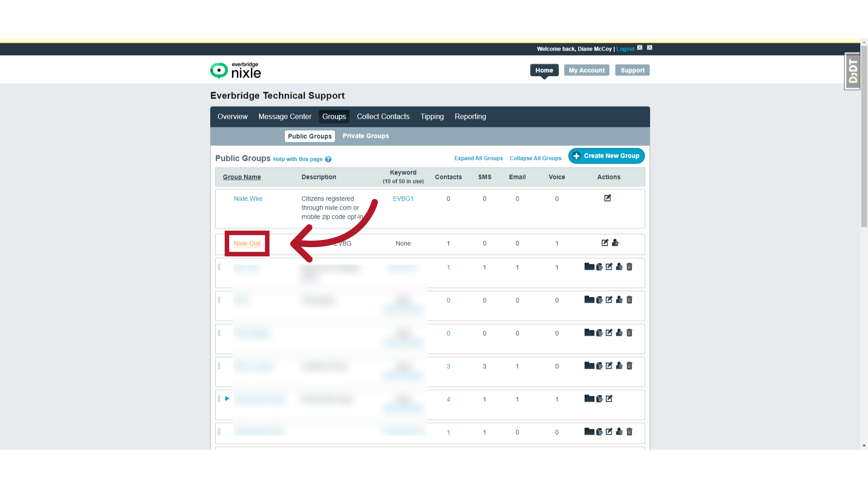Image resolution: width=868 pixels, height=488 pixels.
Task: Open folder icon for group with 4 contacts
Action: click(589, 399)
